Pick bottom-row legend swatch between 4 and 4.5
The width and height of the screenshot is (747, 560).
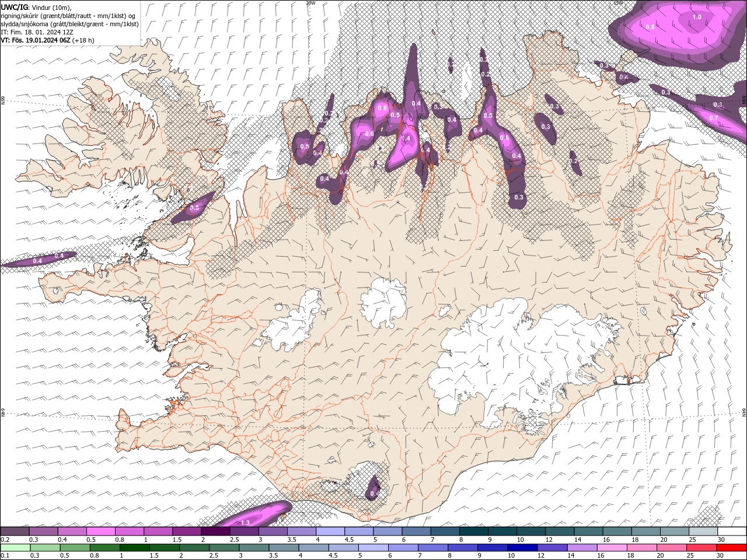[313, 547]
